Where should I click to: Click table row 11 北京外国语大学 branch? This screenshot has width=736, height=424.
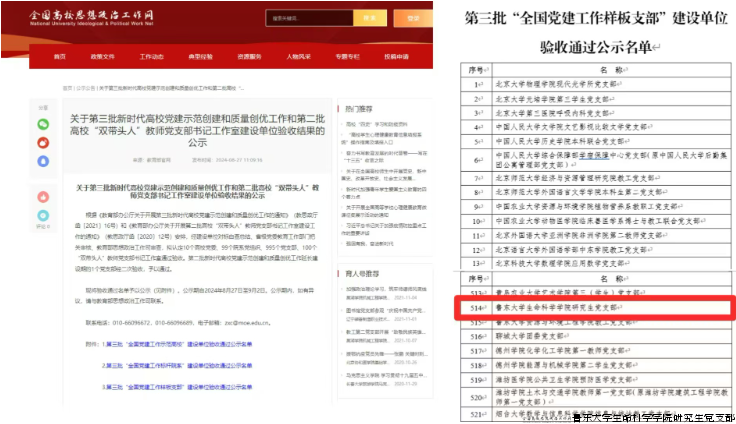coord(596,235)
